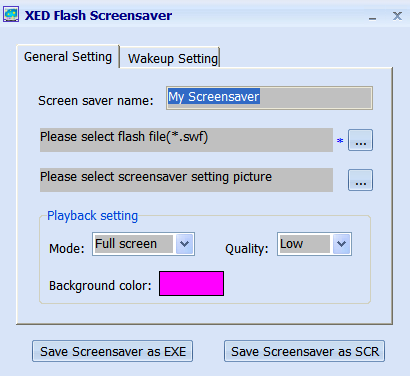Save Screensaver as EXE
This screenshot has height=376, width=410.
113,351
